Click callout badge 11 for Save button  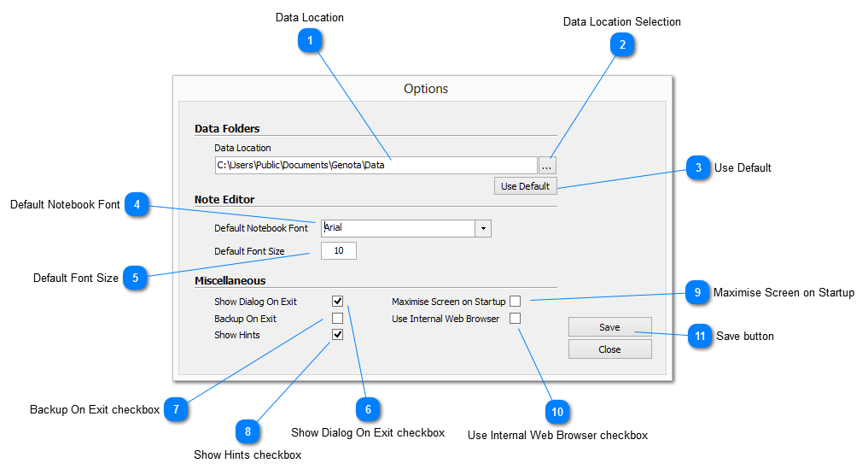tap(700, 336)
